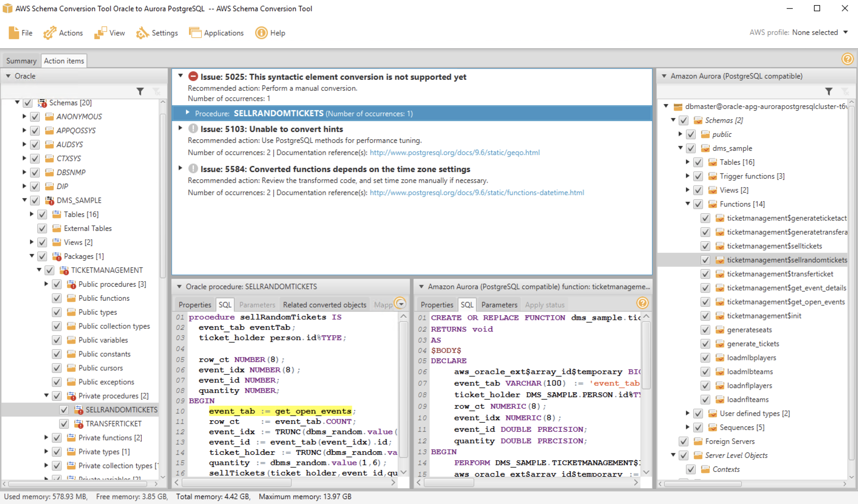Switch to the Summary tab
This screenshot has height=504, width=858.
(x=21, y=61)
